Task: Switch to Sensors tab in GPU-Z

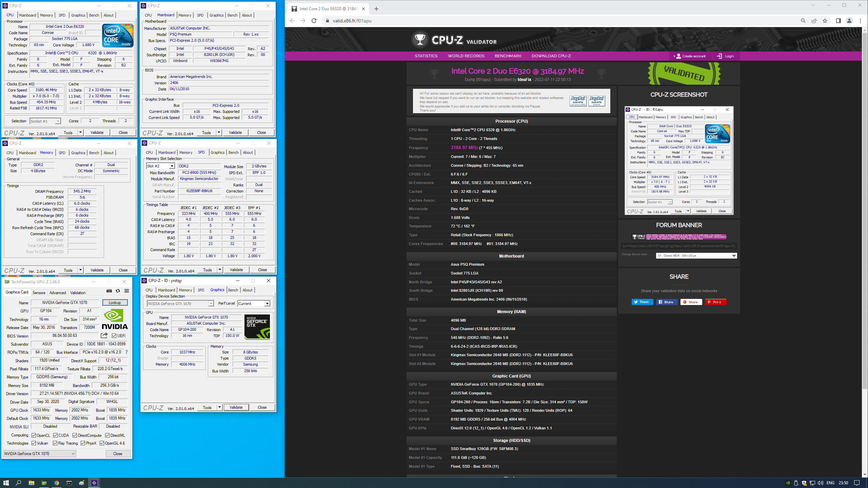Action: click(39, 293)
